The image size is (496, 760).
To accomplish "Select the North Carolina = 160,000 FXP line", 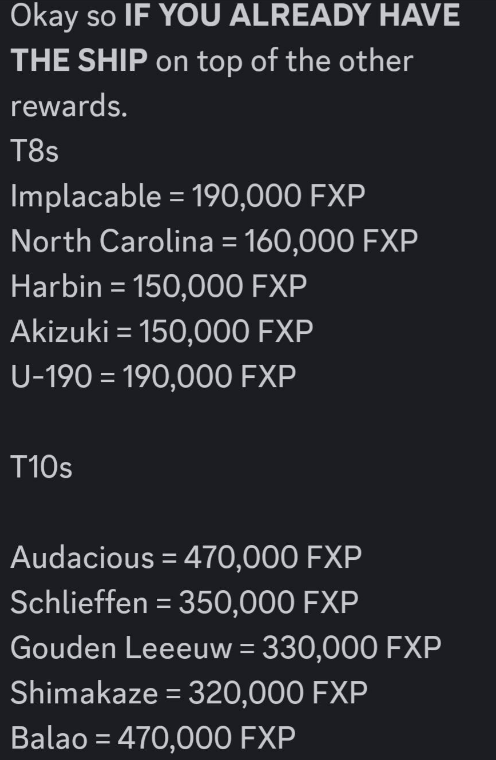I will (214, 241).
